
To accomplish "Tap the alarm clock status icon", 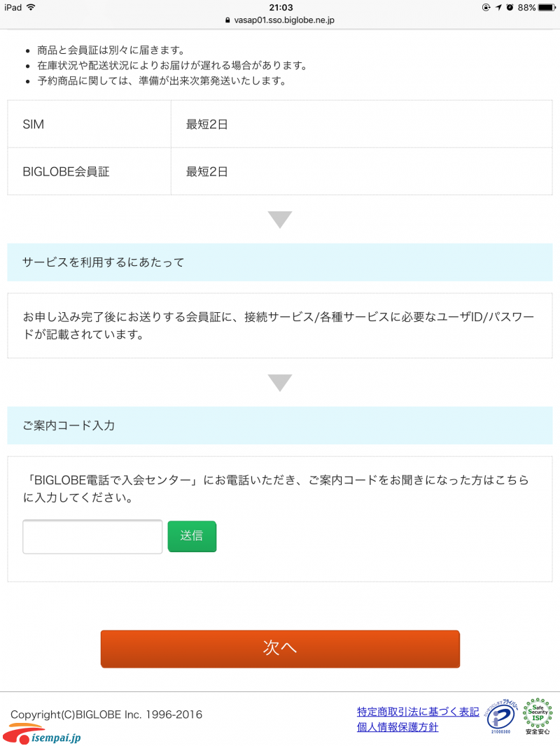I will coord(510,7).
